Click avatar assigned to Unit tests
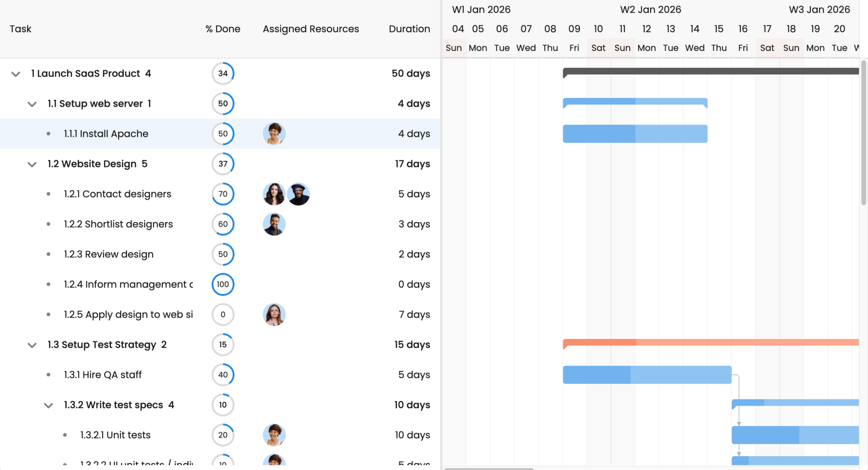 pyautogui.click(x=274, y=435)
